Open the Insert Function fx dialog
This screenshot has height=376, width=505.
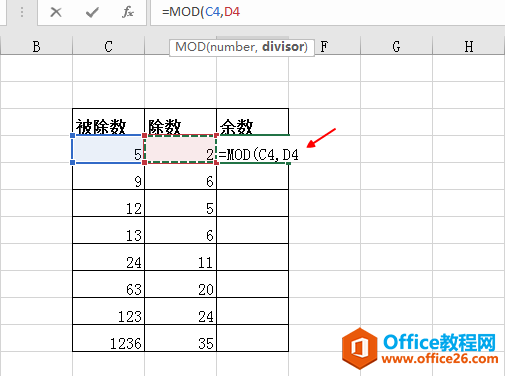128,12
